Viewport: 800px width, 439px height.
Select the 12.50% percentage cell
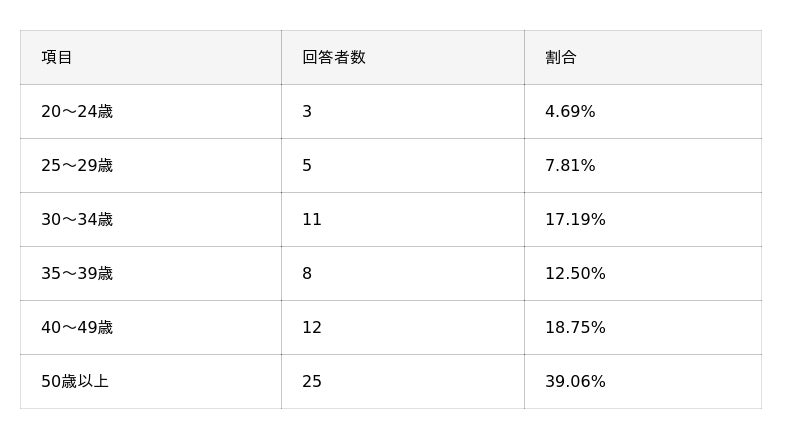(575, 274)
